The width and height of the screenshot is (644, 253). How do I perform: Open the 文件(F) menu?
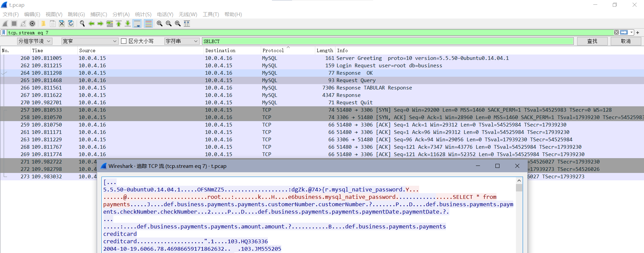click(x=11, y=14)
